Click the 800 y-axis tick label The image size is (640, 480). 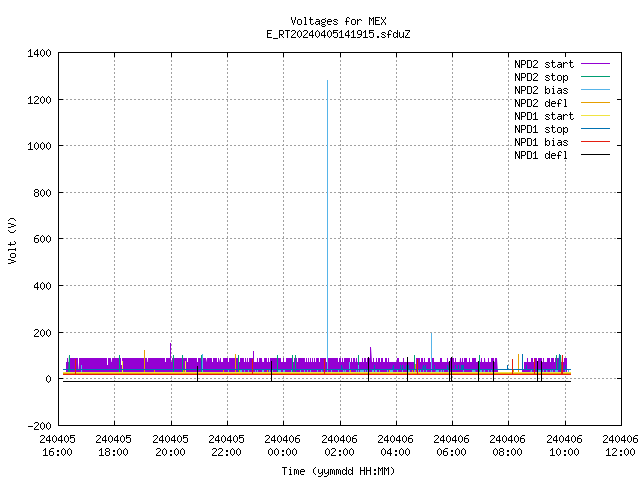42,193
